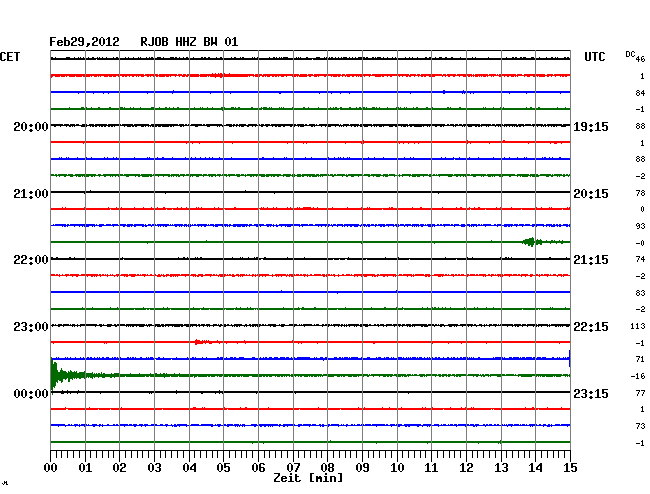Click the 22:15 UTC time label
Screen dimensions: 650x494
pyautogui.click(x=591, y=327)
